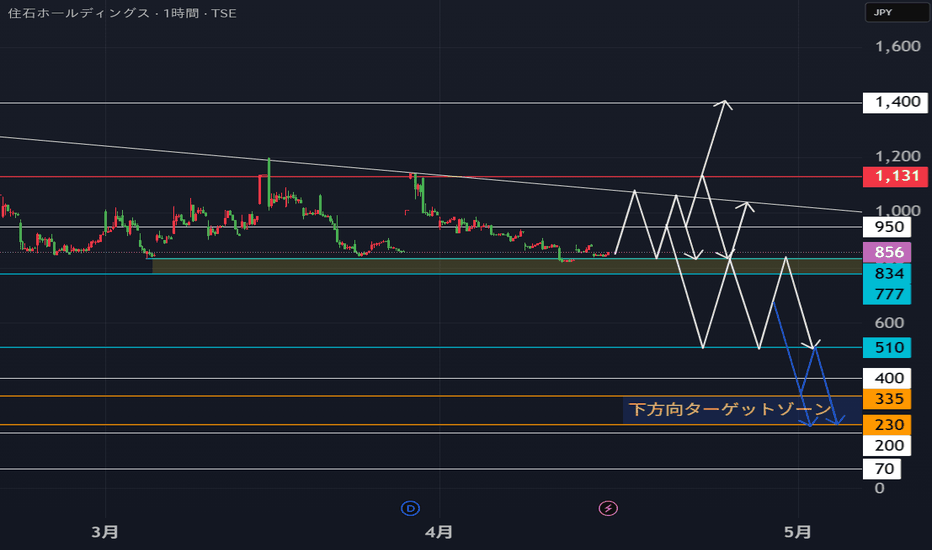The height and width of the screenshot is (550, 932).
Task: Click the 1,600 price scale value
Action: tap(898, 46)
